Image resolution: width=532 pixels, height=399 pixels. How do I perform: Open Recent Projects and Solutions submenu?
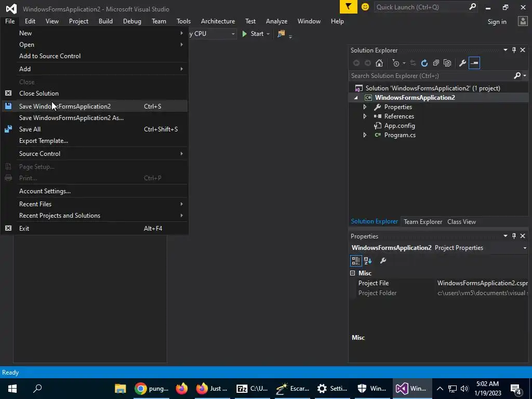95,216
